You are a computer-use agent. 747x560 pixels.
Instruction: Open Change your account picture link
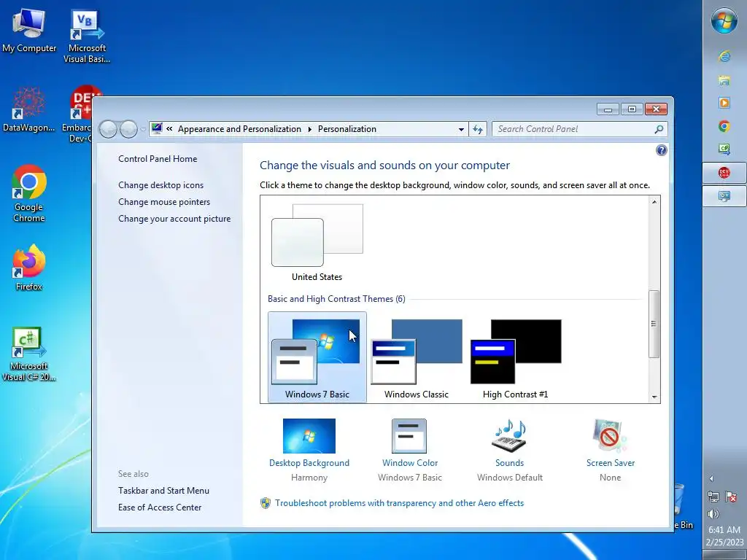pyautogui.click(x=174, y=219)
